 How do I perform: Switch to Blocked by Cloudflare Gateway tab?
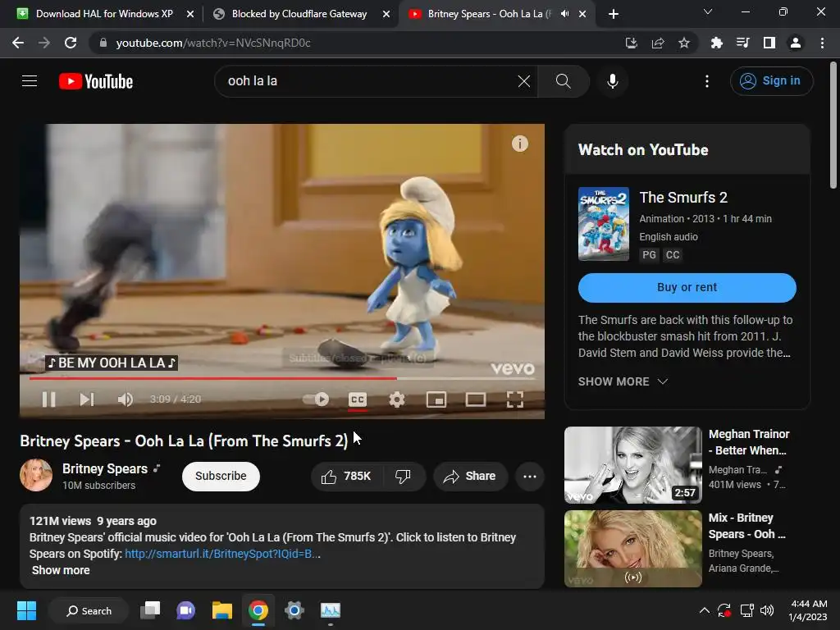pyautogui.click(x=299, y=14)
